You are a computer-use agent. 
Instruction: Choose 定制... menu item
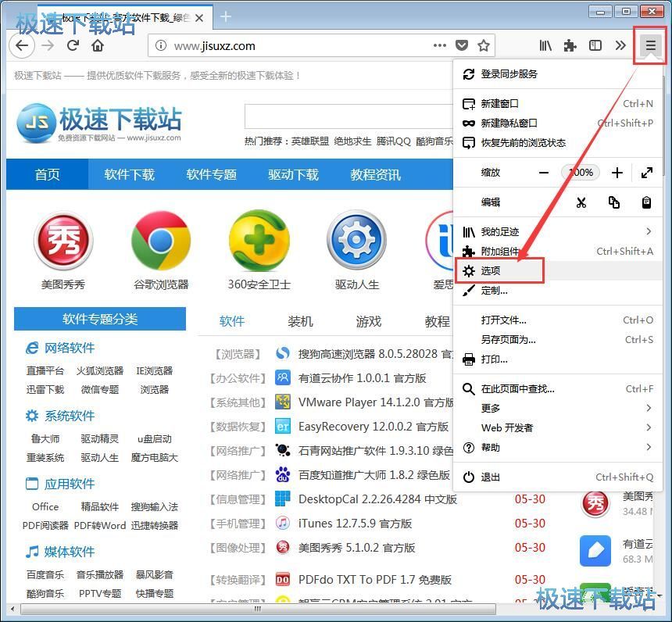pos(558,291)
